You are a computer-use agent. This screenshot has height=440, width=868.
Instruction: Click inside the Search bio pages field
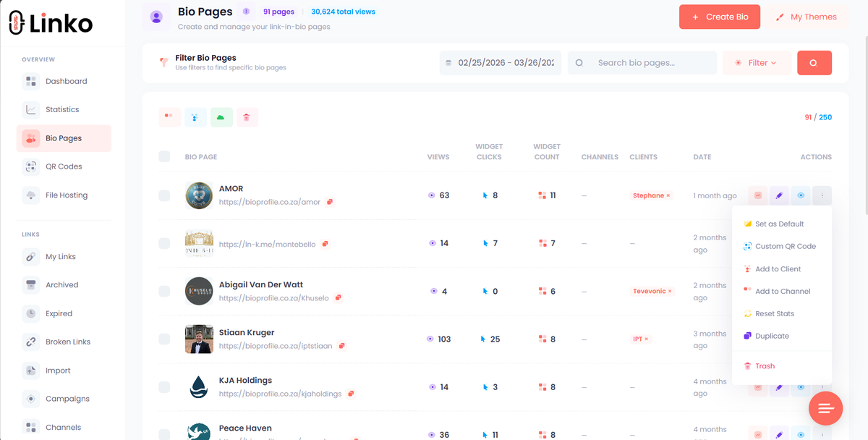click(642, 63)
